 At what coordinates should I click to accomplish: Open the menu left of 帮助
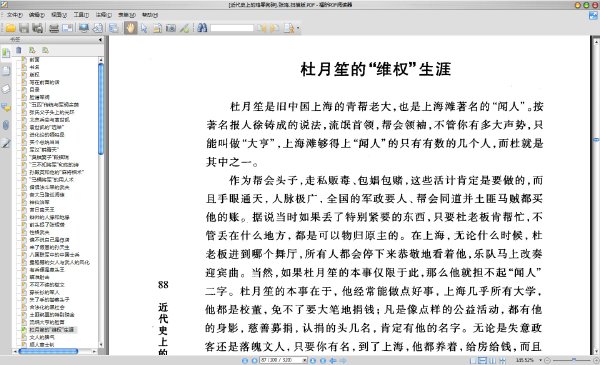(126, 15)
